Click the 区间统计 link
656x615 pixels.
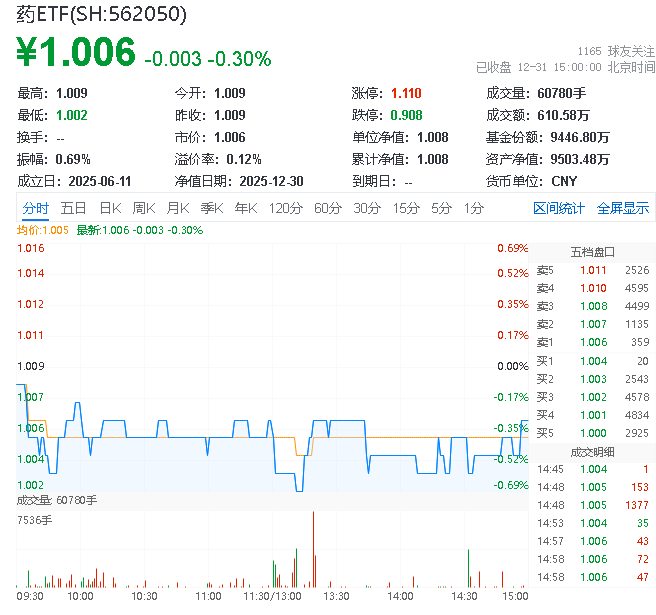click(x=559, y=208)
